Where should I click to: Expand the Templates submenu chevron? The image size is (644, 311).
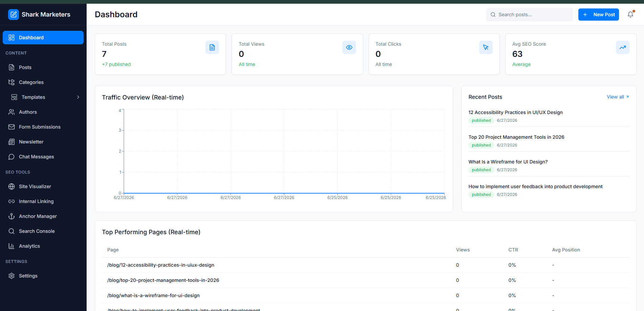78,97
